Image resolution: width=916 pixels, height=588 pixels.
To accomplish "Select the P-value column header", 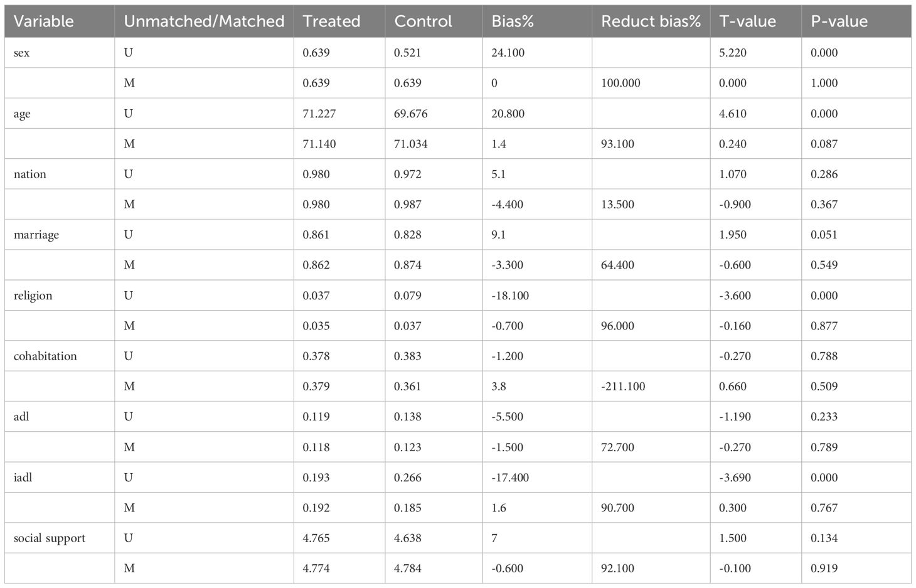I will point(839,21).
